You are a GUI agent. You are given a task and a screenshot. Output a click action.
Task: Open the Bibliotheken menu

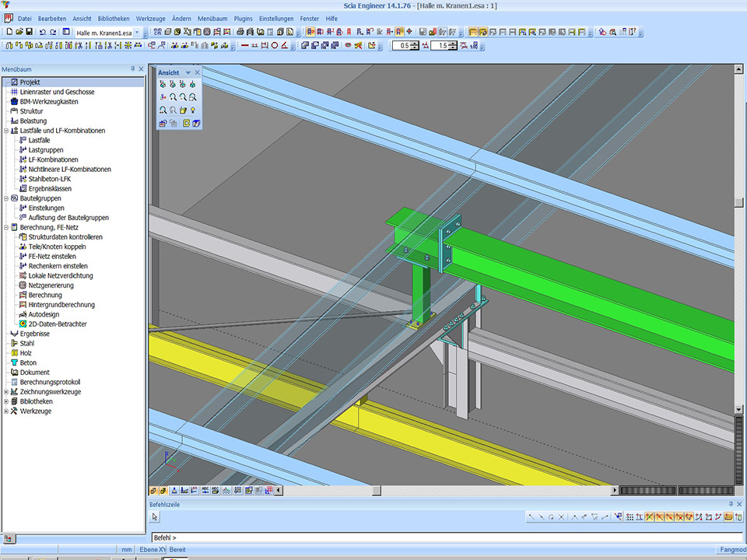pyautogui.click(x=113, y=18)
